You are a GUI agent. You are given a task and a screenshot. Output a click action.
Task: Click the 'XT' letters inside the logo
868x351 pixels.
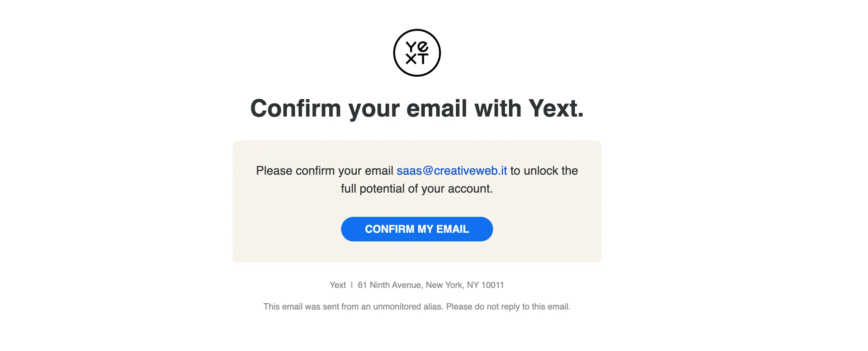(x=417, y=59)
